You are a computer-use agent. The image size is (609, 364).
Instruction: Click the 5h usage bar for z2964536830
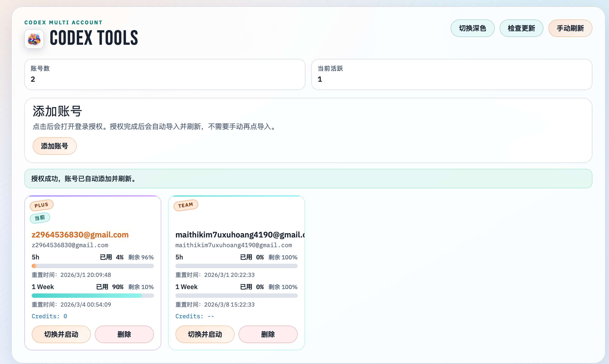pos(93,266)
